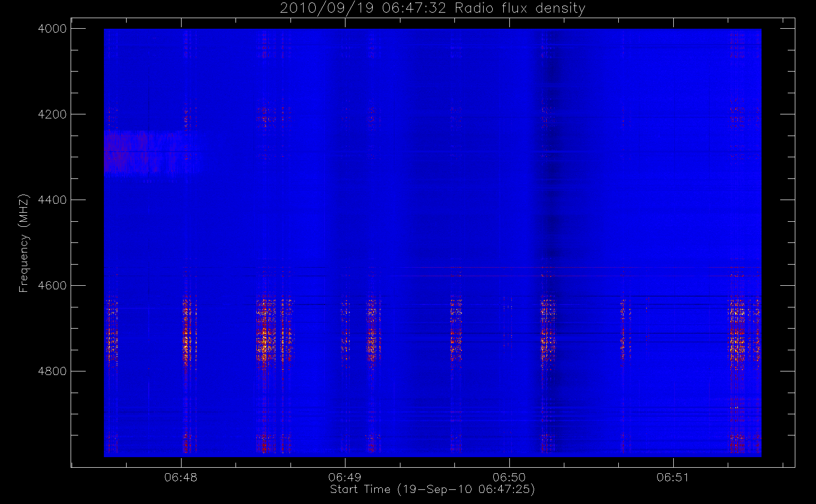Click the 06:50 time tick label
This screenshot has height=504, width=816.
pos(509,477)
